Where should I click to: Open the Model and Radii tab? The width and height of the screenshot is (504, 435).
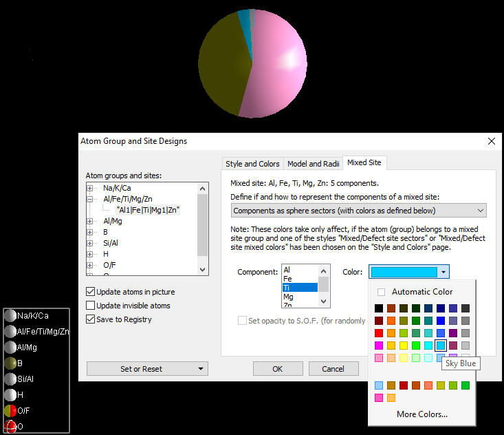[x=313, y=164]
